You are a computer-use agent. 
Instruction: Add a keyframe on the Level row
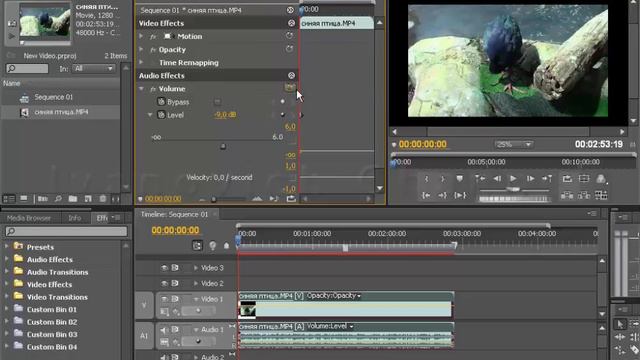(282, 115)
